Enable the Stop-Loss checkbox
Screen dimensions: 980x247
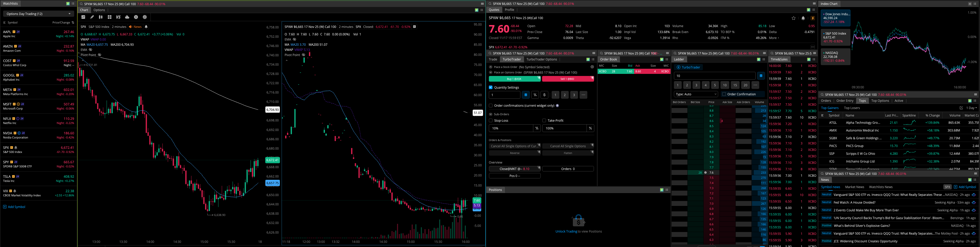click(x=491, y=120)
